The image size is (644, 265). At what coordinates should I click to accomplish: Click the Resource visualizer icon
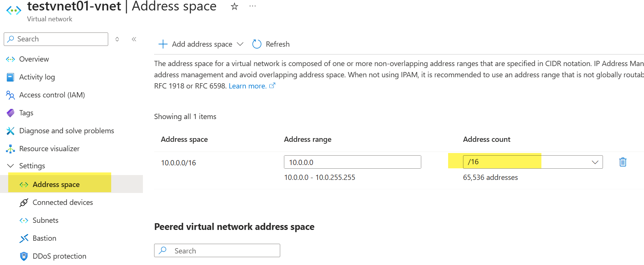coord(10,149)
